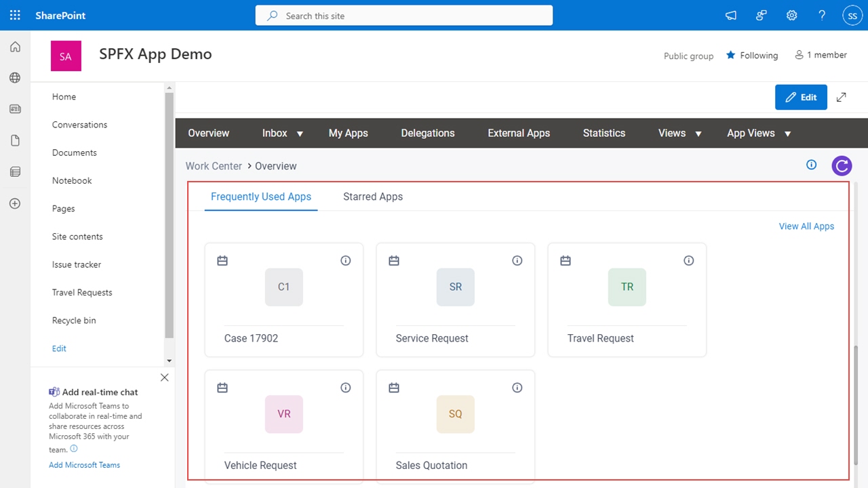Open Issue tracker in left navigation
Image resolution: width=868 pixels, height=488 pixels.
(x=77, y=264)
